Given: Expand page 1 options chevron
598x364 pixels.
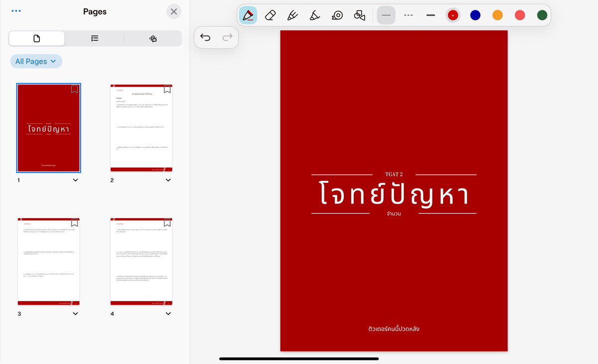Looking at the screenshot, I should click(x=75, y=180).
